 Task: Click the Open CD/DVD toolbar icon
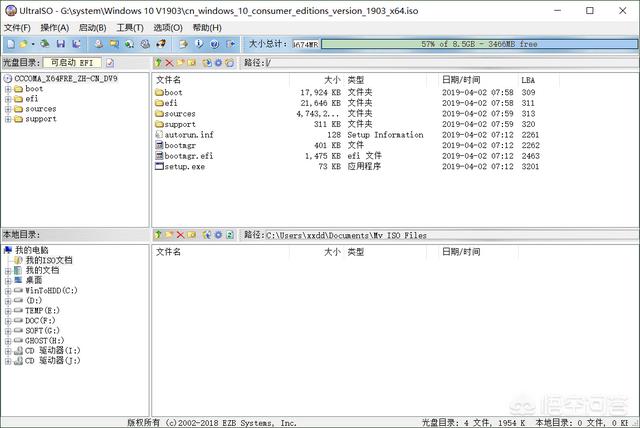click(44, 44)
